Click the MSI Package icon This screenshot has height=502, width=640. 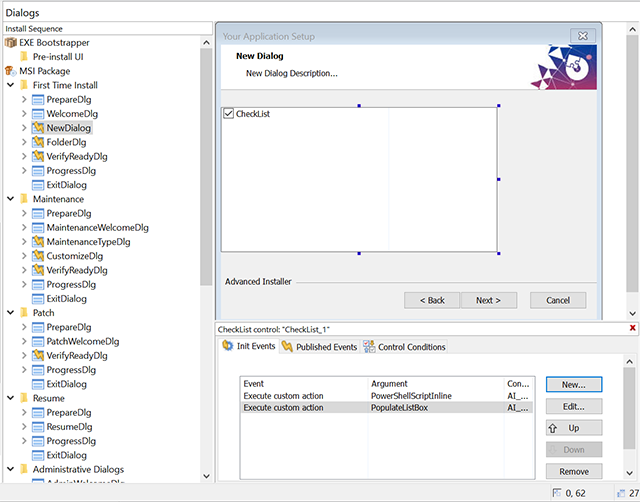(11, 71)
